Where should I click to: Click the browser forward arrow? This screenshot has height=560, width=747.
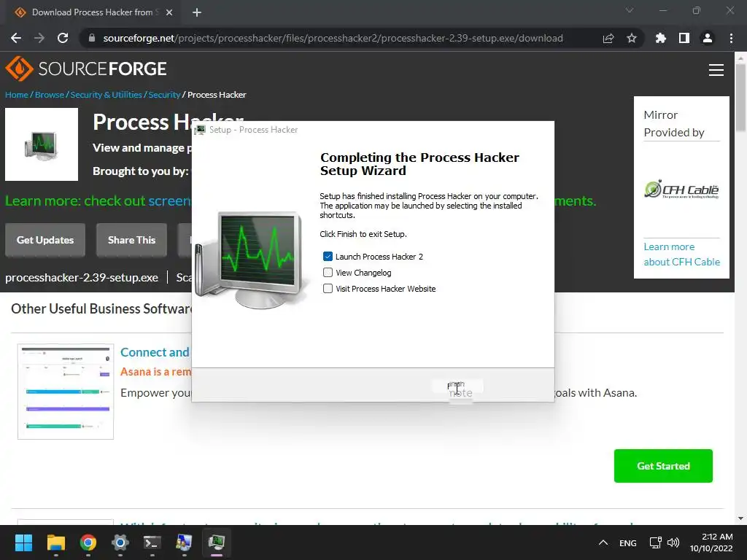coord(39,38)
